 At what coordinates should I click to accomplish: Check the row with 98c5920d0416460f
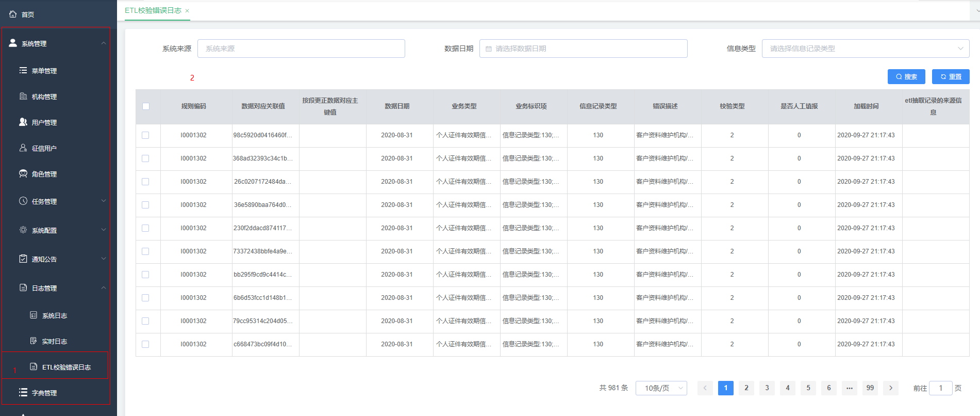click(x=145, y=135)
